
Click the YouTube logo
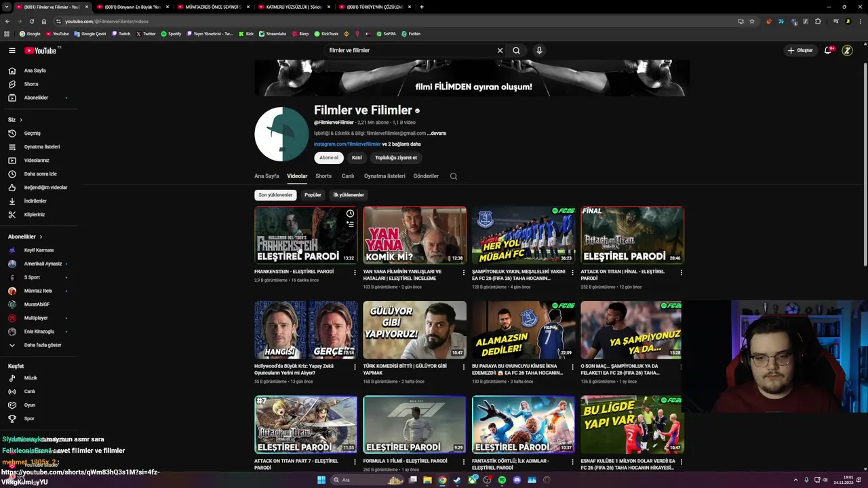(x=41, y=50)
